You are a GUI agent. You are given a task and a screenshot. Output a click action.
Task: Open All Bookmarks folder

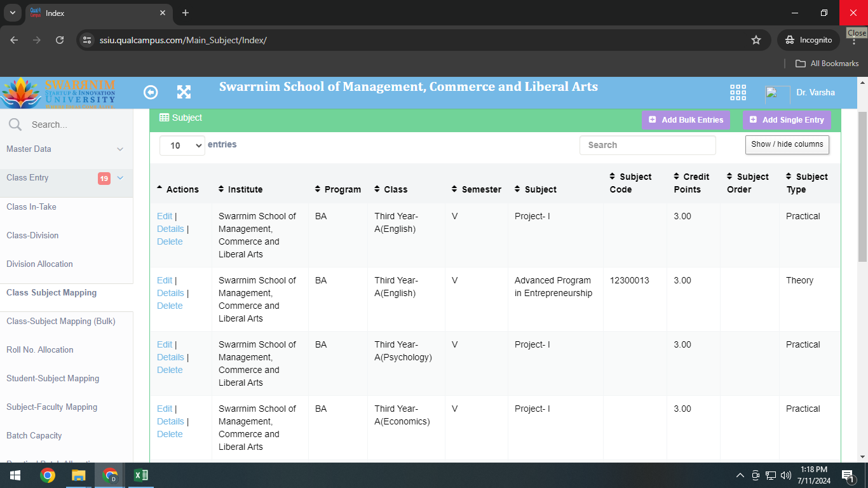[x=827, y=64]
